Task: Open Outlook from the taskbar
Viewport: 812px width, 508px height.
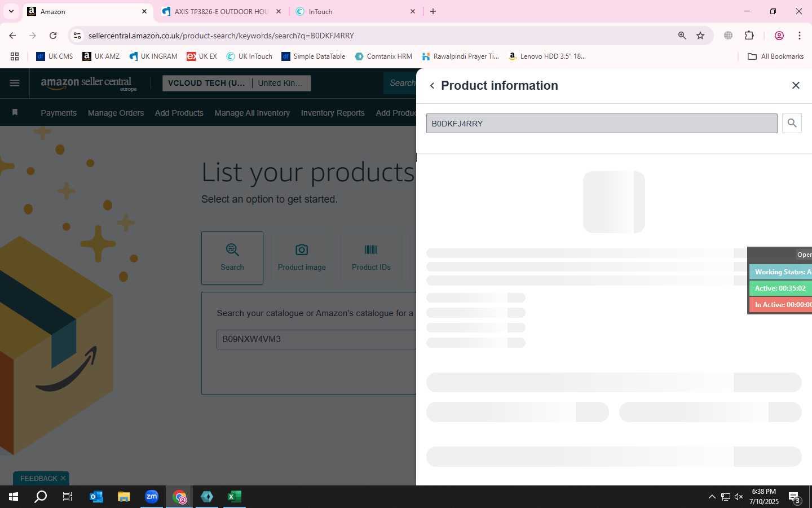Action: point(96,497)
